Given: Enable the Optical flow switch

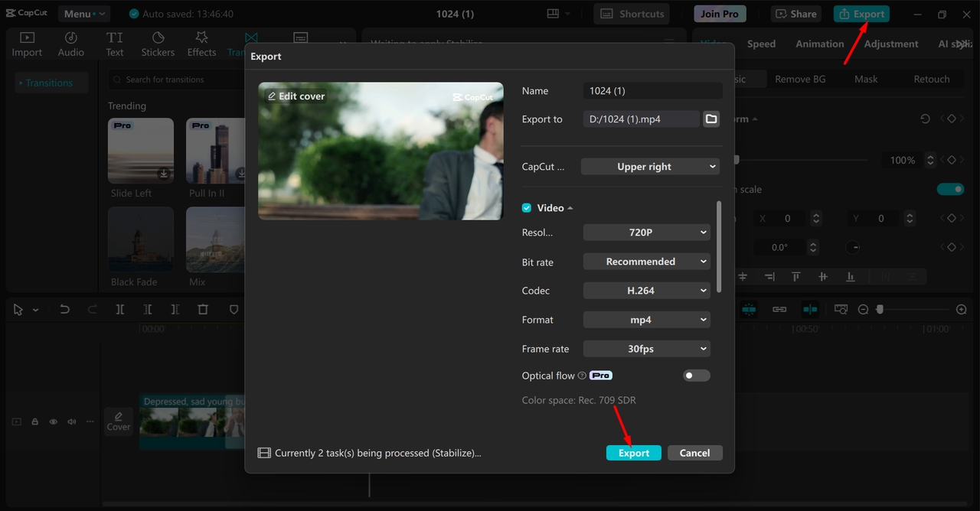Looking at the screenshot, I should 697,376.
